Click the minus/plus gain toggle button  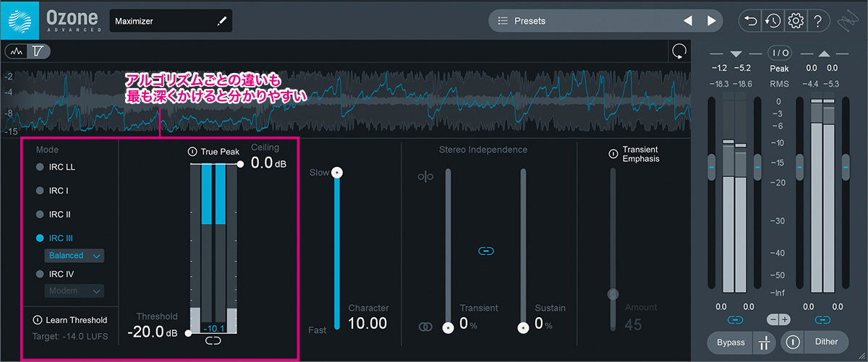click(779, 319)
